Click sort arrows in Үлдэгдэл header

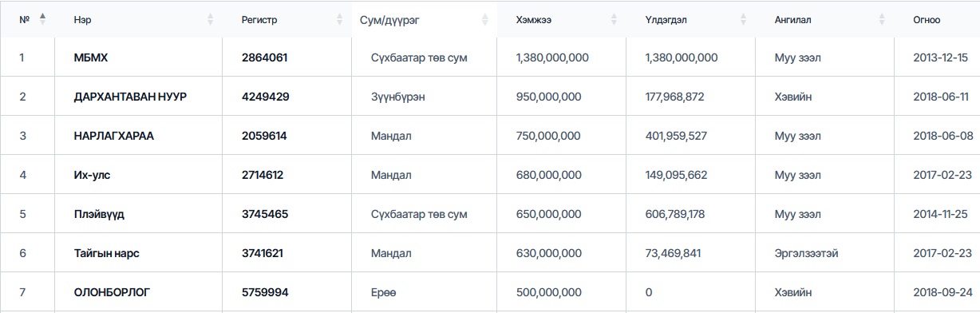point(743,19)
